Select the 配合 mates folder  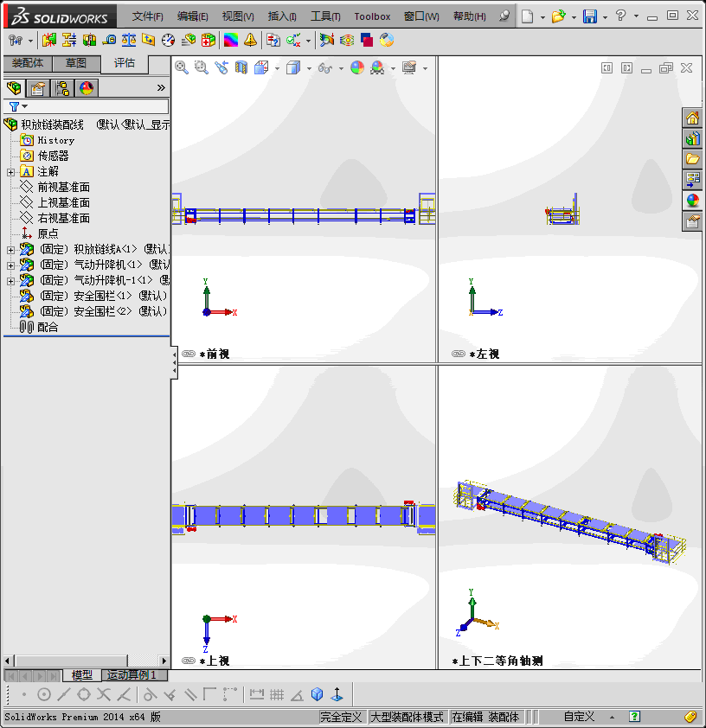coord(48,327)
